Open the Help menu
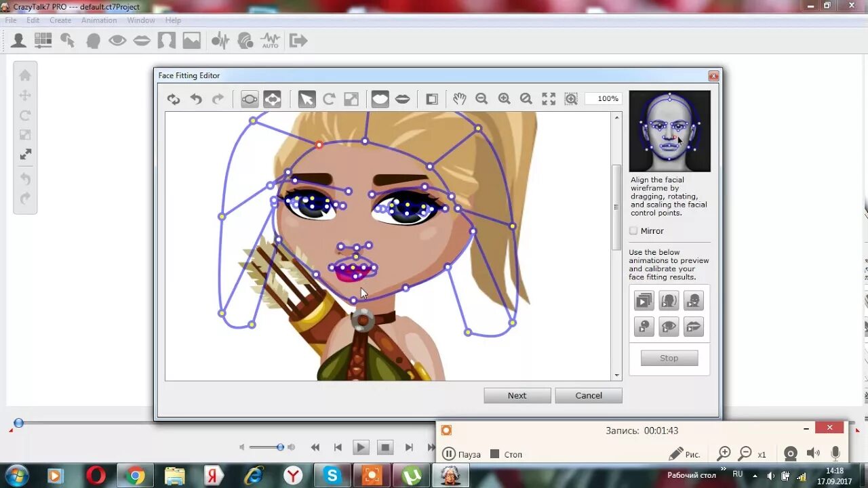The height and width of the screenshot is (488, 868). point(173,20)
